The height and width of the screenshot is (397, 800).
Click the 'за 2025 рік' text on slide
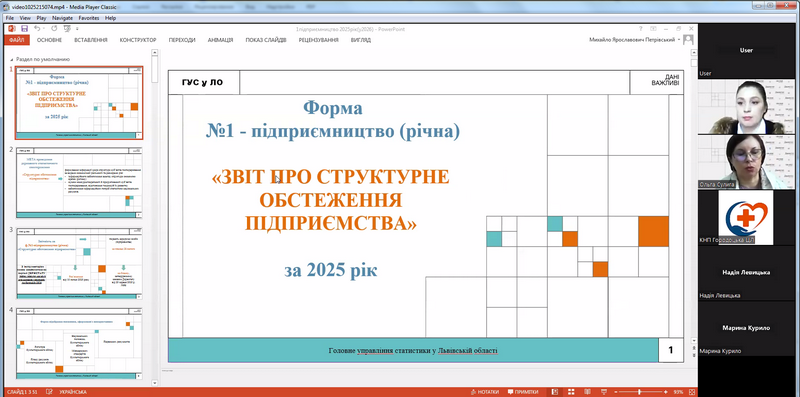tap(331, 270)
